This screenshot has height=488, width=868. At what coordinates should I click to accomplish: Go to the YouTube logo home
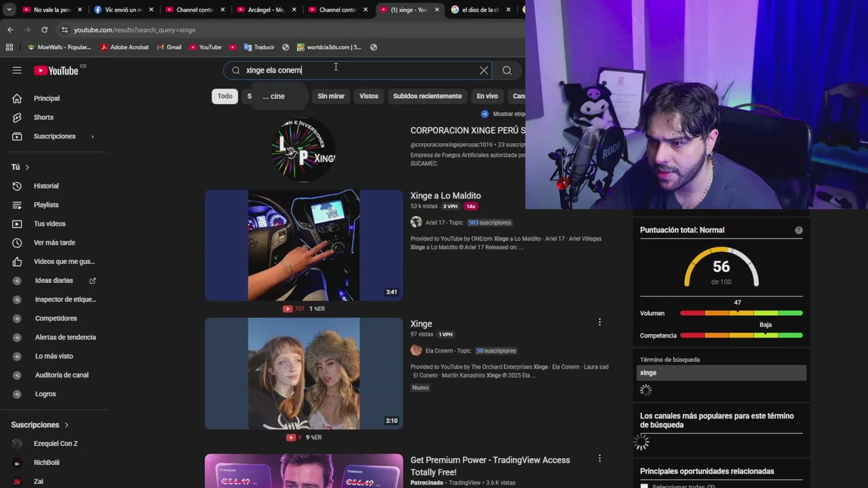(56, 70)
